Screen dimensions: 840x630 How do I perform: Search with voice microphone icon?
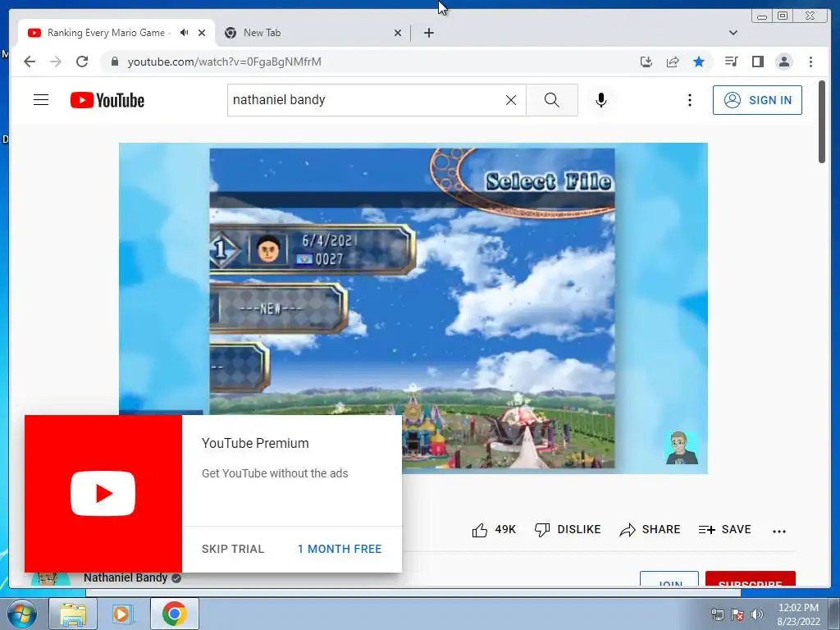(601, 100)
